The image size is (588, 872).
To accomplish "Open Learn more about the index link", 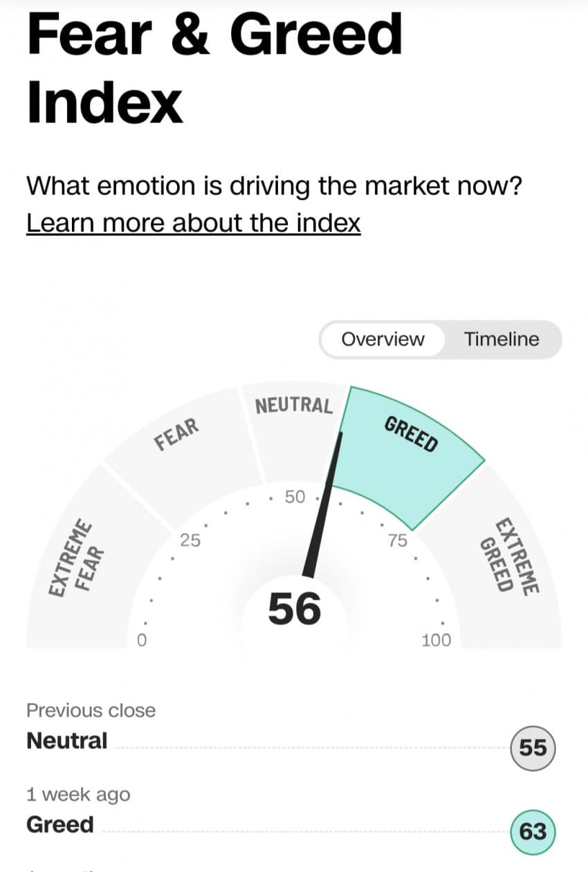I will 194,224.
